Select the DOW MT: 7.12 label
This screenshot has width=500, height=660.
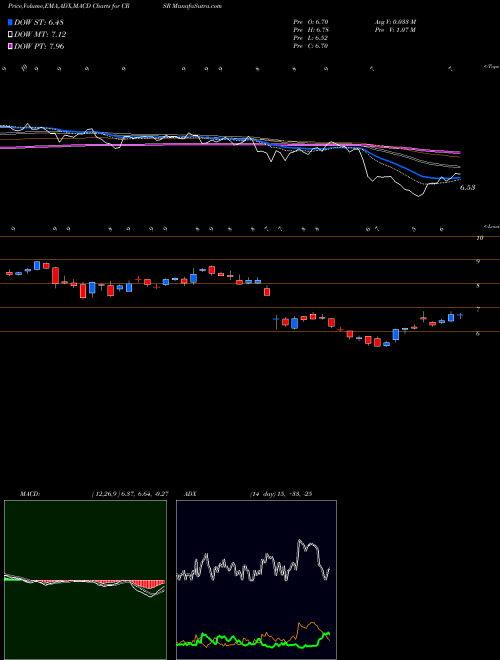click(x=40, y=35)
